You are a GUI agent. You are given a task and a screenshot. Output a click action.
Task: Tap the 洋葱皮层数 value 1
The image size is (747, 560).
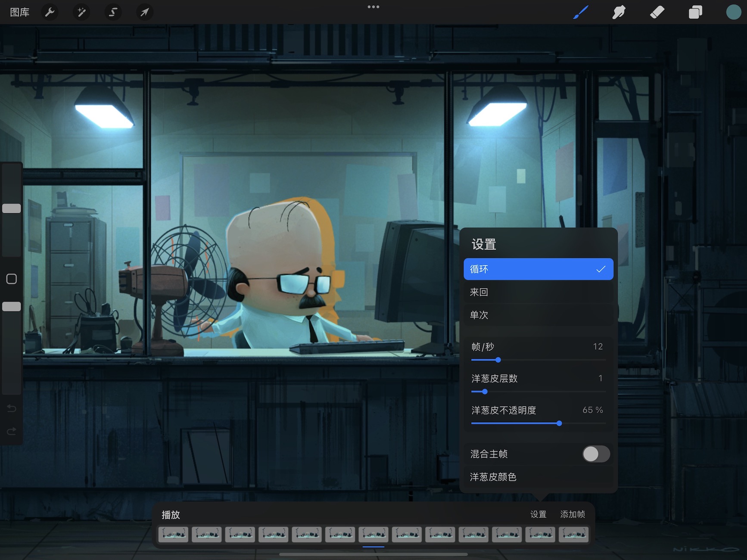tap(601, 378)
